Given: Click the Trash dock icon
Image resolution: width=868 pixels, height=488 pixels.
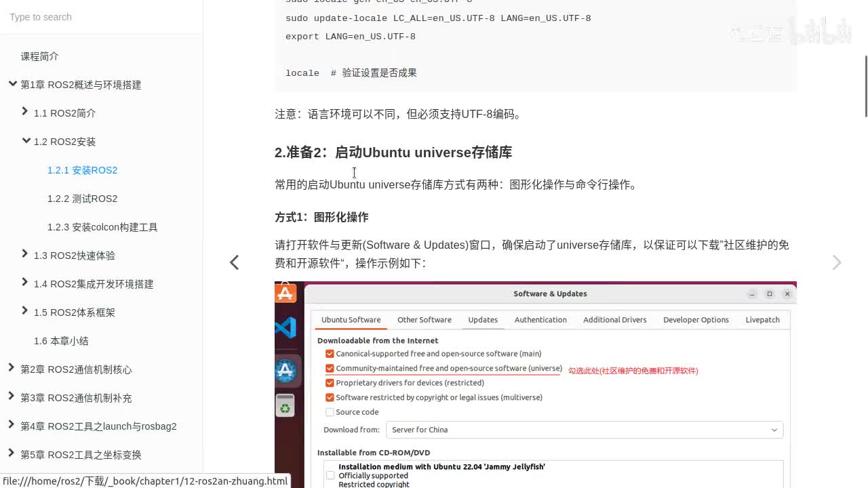Looking at the screenshot, I should point(285,406).
